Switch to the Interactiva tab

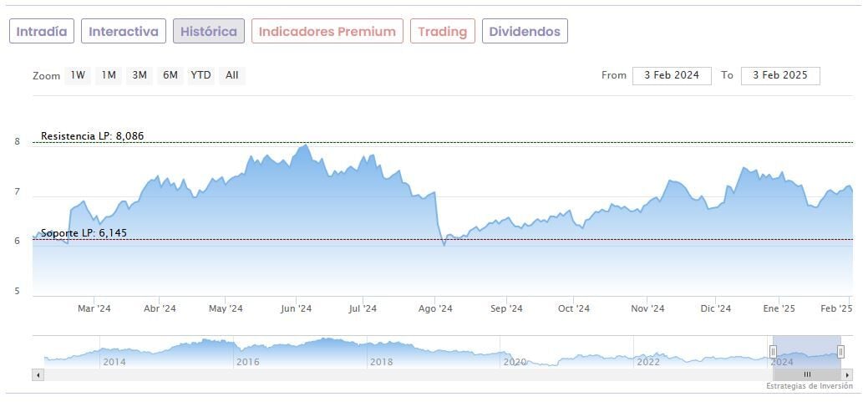[124, 32]
